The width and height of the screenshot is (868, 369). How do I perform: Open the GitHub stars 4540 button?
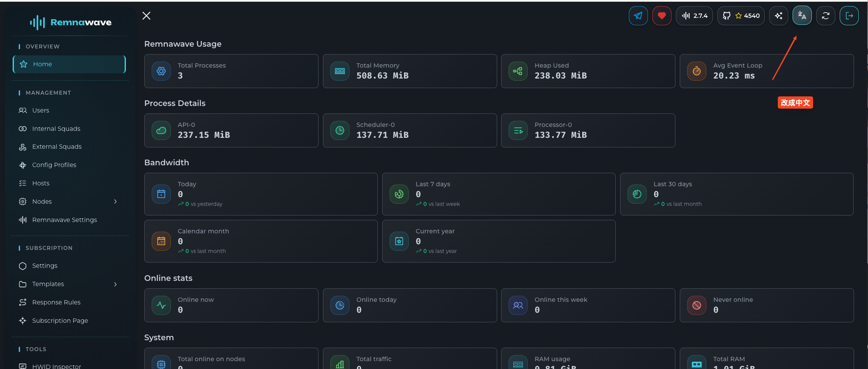tap(741, 16)
